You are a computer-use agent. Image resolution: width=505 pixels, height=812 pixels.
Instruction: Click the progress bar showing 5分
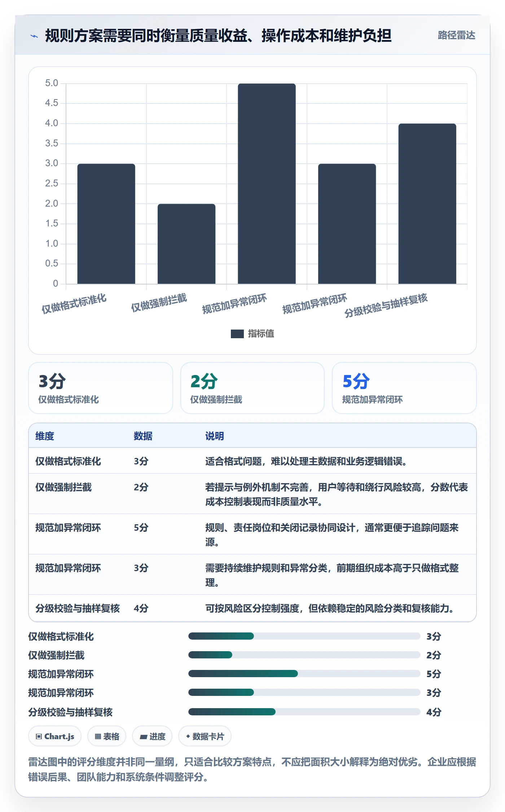tap(304, 674)
